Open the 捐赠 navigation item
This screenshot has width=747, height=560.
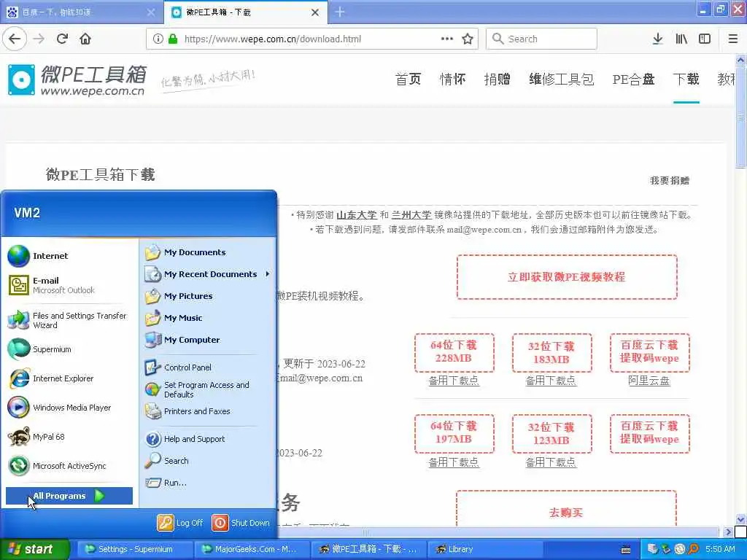(498, 79)
